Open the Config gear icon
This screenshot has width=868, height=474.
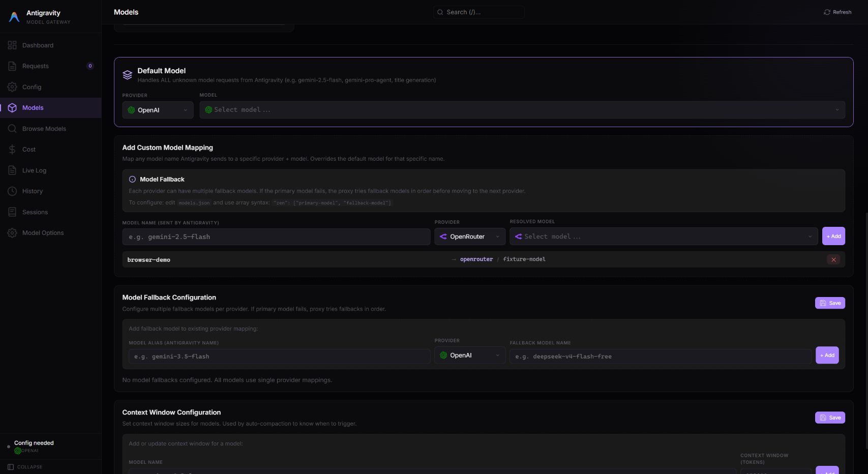pyautogui.click(x=12, y=87)
